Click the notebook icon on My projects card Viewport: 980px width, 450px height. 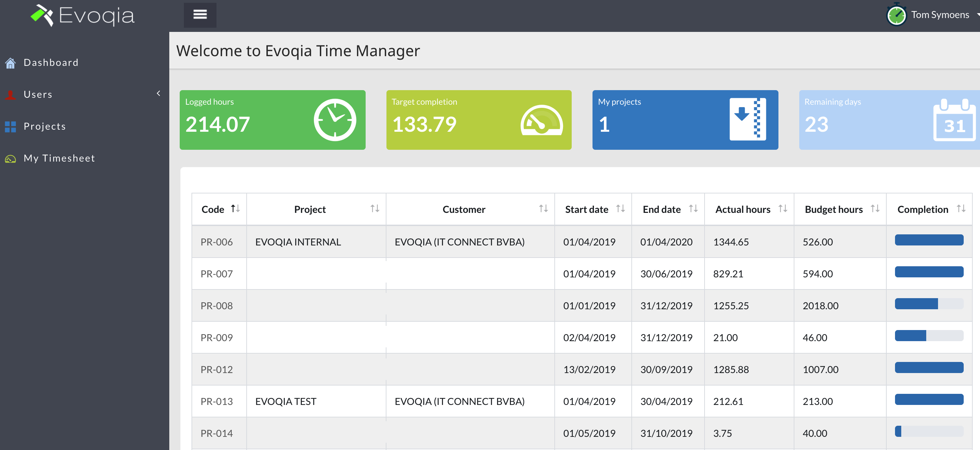coord(748,119)
